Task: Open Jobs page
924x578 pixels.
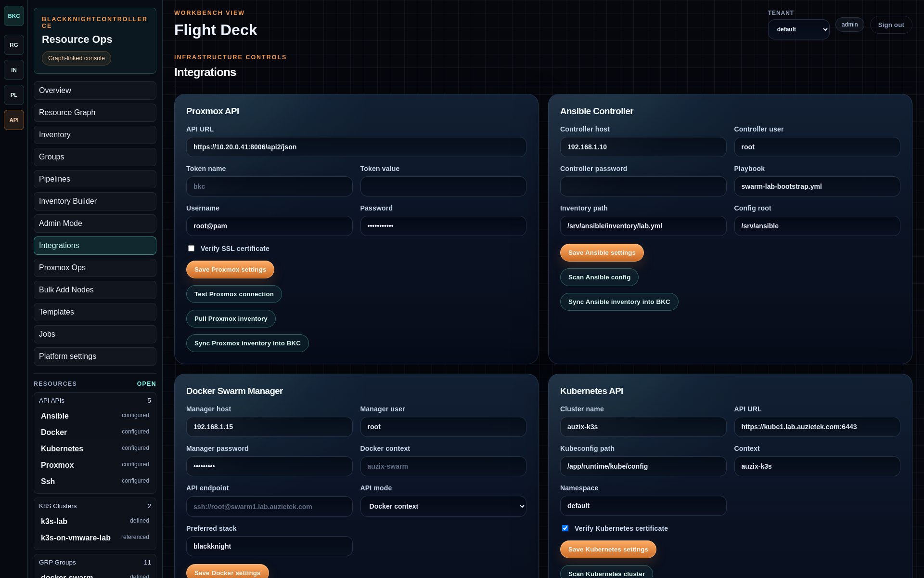Action: (95, 334)
